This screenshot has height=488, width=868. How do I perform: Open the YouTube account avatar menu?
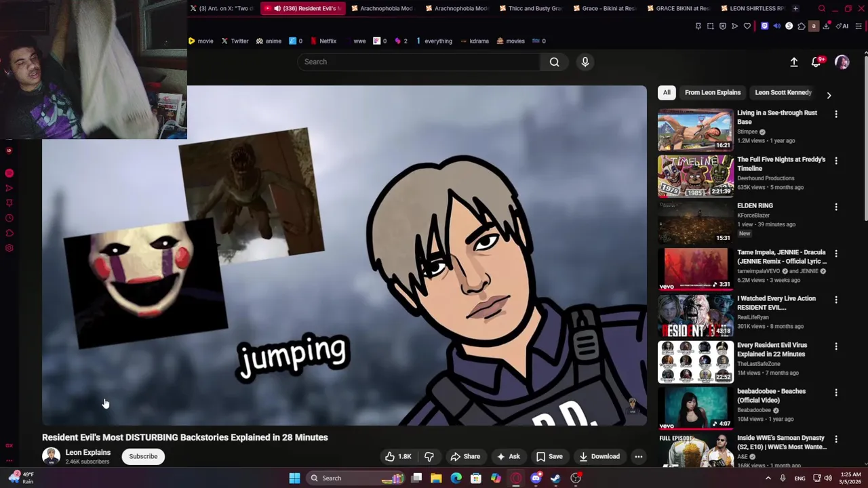tap(842, 62)
